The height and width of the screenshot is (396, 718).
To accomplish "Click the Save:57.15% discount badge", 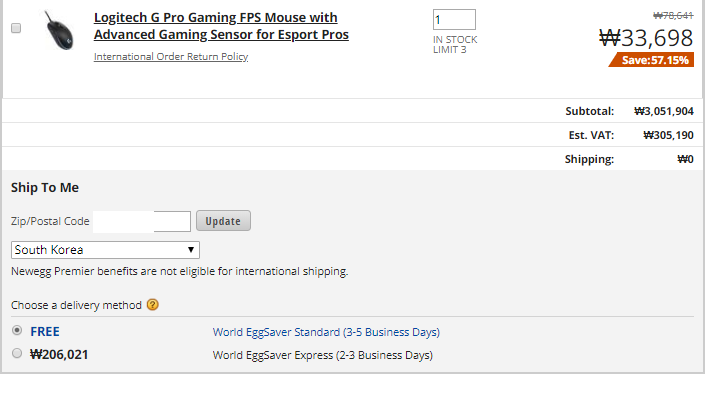I will 652,60.
